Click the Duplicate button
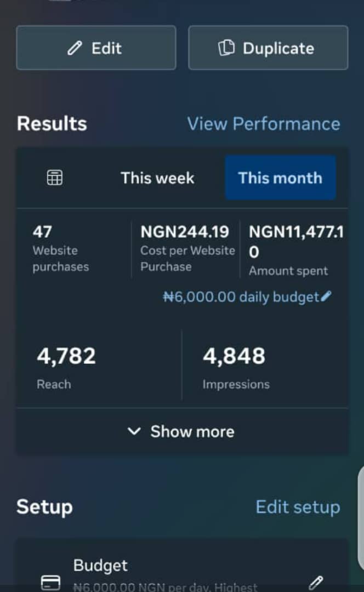This screenshot has width=364, height=592. pyautogui.click(x=268, y=48)
